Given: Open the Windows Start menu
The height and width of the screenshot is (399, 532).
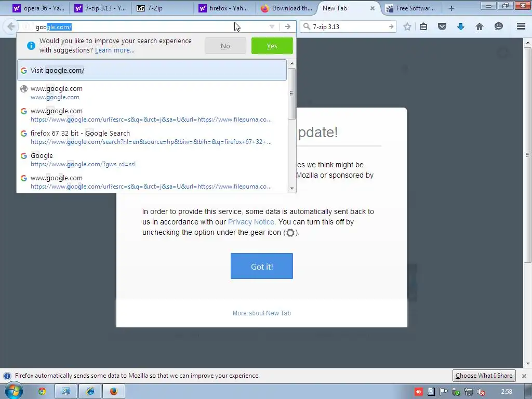Looking at the screenshot, I should point(14,391).
